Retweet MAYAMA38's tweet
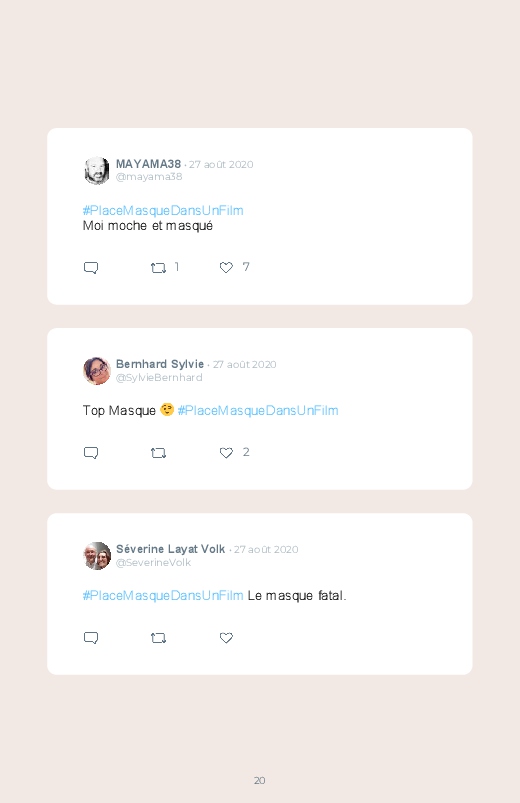Viewport: 520px width, 803px height. pyautogui.click(x=158, y=268)
